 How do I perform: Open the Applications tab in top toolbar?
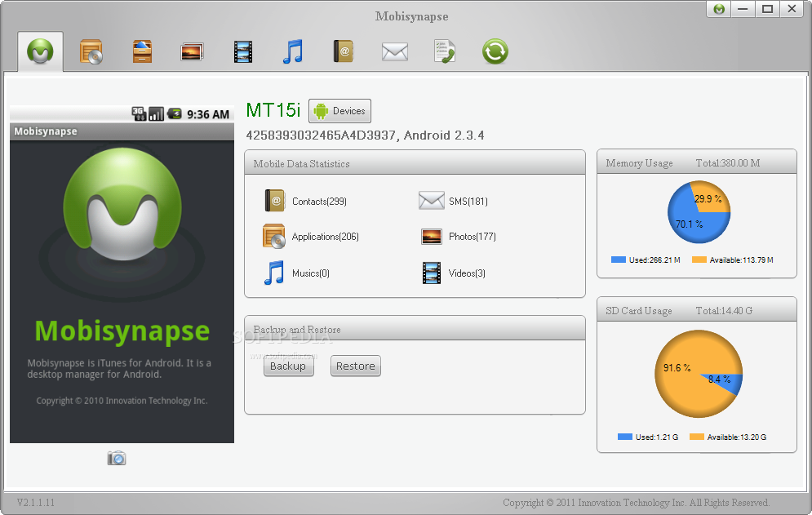tap(91, 52)
